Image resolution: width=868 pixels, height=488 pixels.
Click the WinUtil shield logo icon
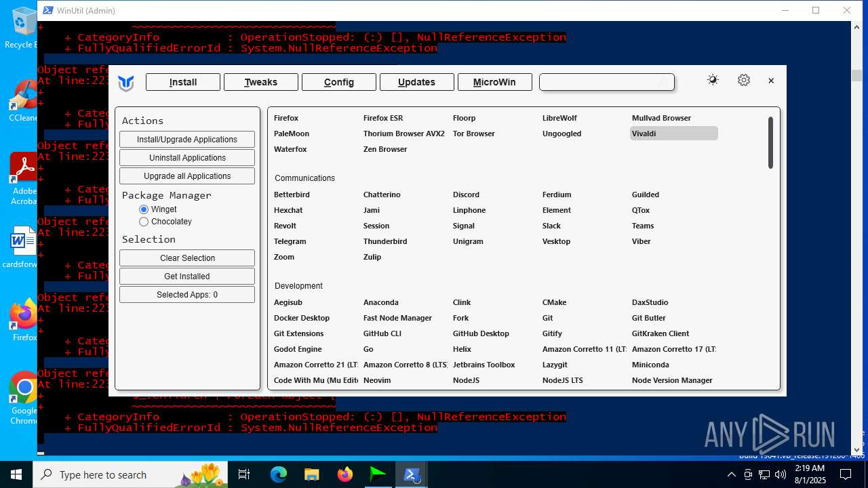(x=126, y=83)
